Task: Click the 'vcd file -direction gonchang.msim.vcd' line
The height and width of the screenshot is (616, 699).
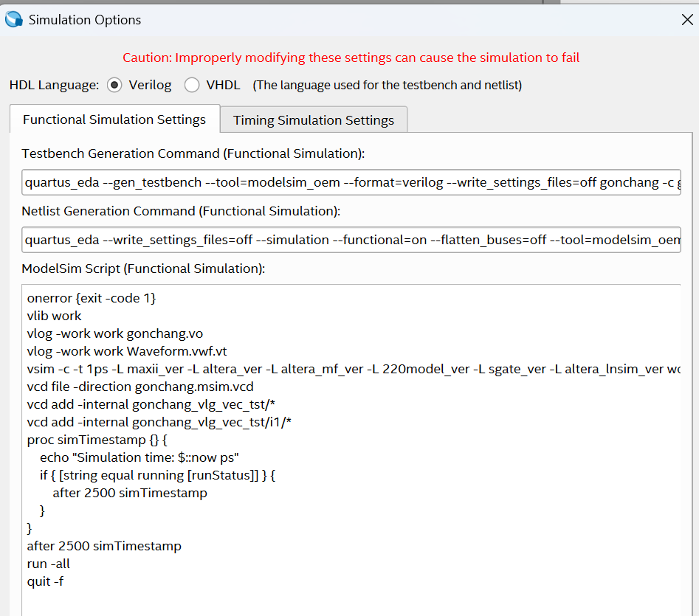Action: coord(140,387)
